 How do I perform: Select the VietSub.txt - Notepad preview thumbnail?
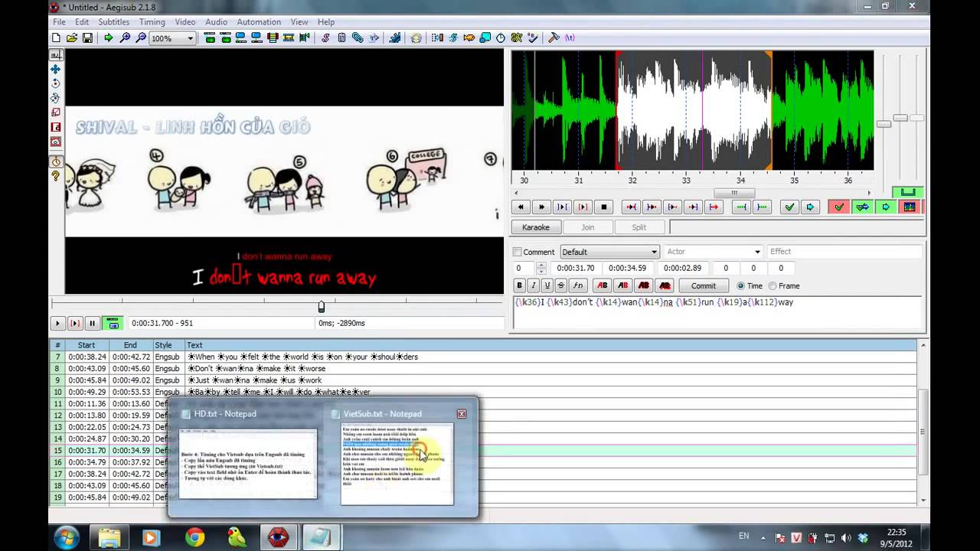397,464
